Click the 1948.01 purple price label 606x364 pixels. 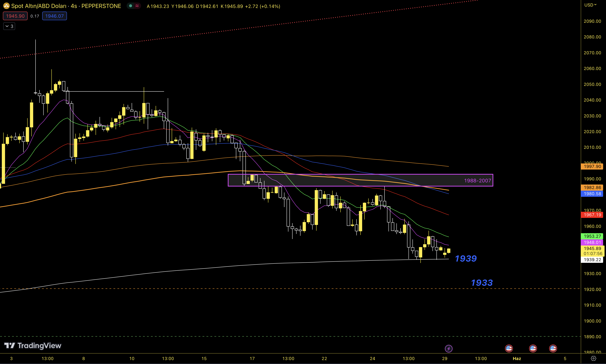point(592,242)
